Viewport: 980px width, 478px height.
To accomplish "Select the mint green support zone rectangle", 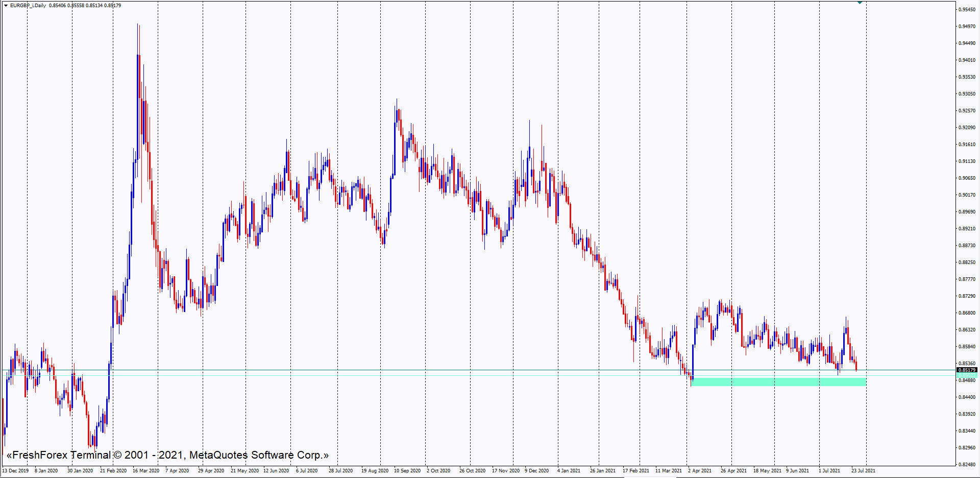I will [778, 381].
